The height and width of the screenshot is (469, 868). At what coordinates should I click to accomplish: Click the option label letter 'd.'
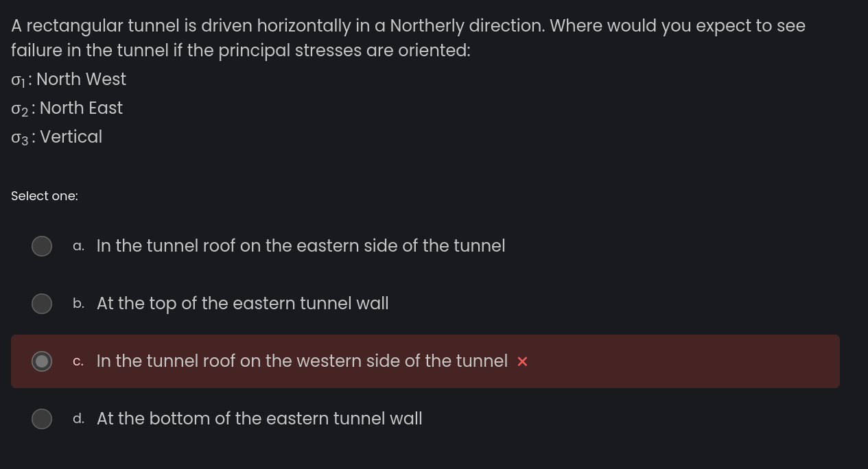pos(78,418)
